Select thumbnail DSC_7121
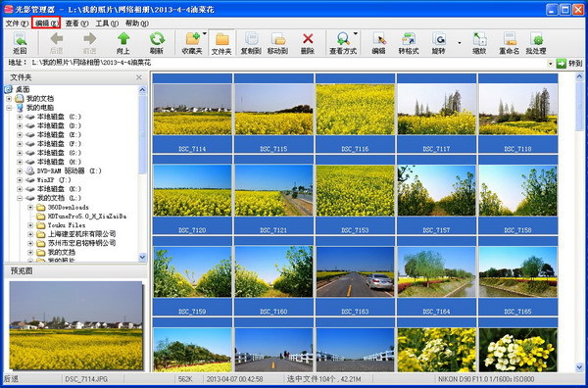Viewport: 588px width, 388px height. pos(273,195)
